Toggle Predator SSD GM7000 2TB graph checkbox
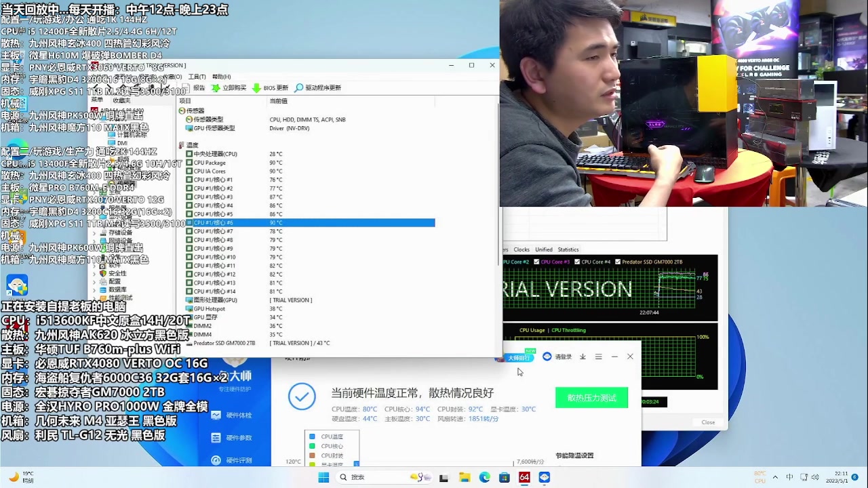This screenshot has width=868, height=488. pos(618,262)
